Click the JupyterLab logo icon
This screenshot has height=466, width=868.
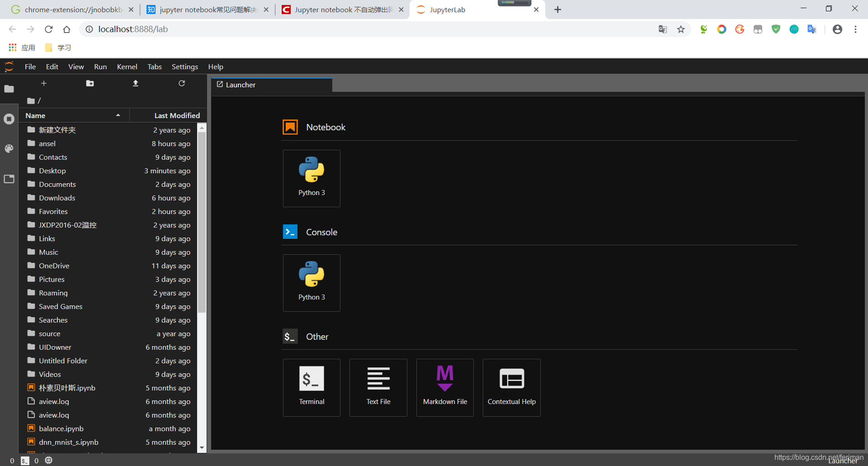9,67
